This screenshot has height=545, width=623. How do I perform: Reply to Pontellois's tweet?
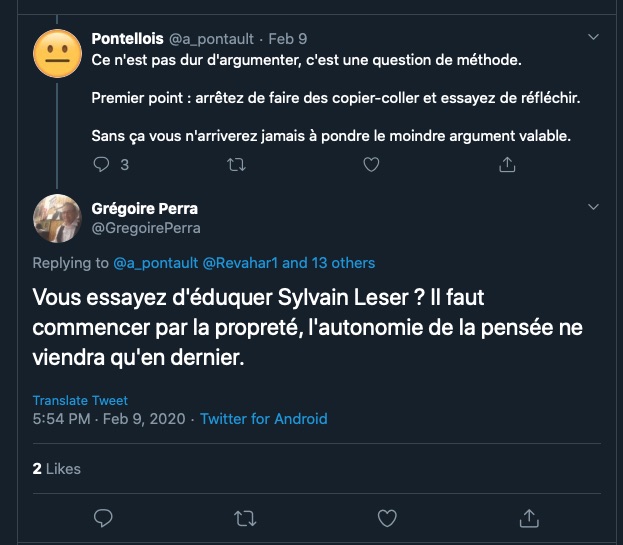[x=102, y=164]
